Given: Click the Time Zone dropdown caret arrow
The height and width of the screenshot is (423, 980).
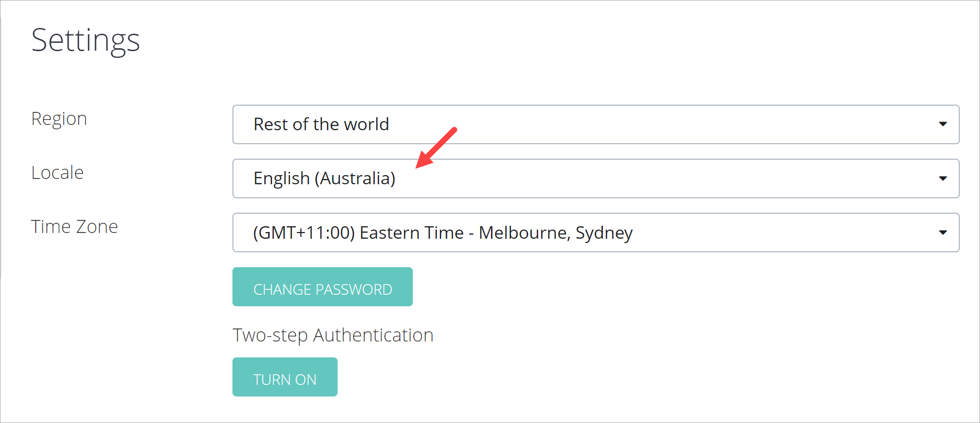Looking at the screenshot, I should click(x=943, y=232).
